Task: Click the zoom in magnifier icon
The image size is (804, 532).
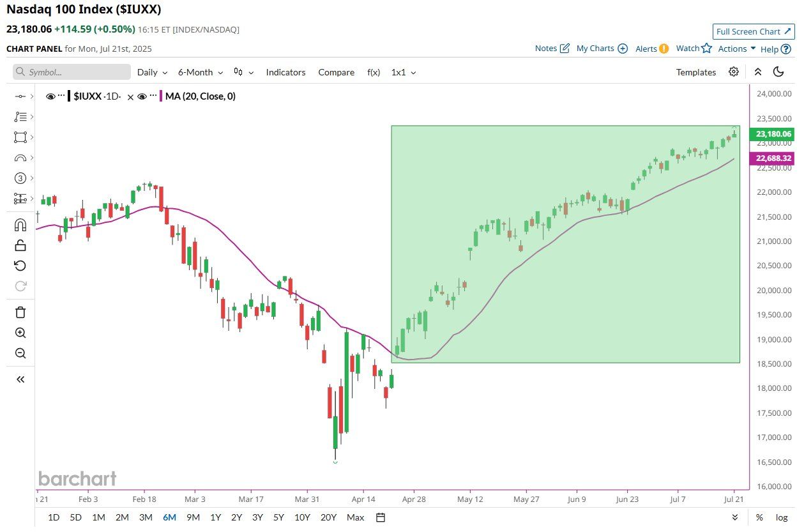Action: click(20, 333)
